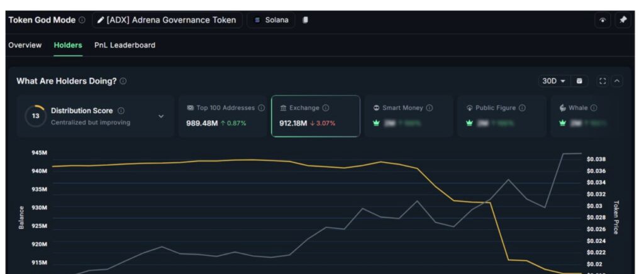Click the 930M balance axis label

click(40, 207)
